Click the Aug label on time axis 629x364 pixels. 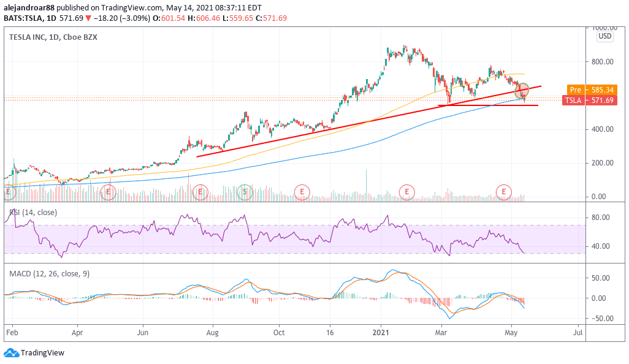click(212, 333)
